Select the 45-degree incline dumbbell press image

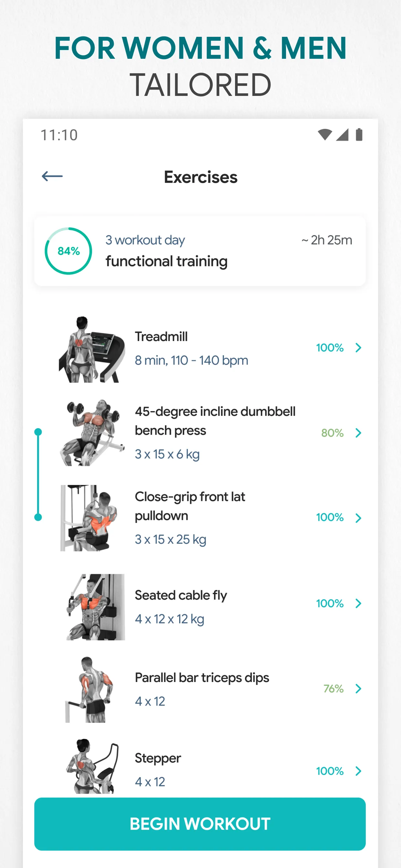pyautogui.click(x=91, y=433)
